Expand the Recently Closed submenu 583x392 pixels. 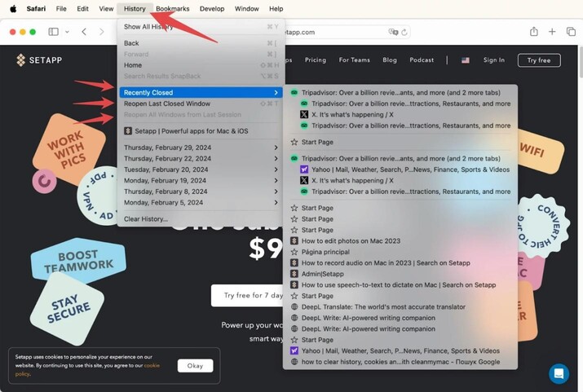coord(201,93)
